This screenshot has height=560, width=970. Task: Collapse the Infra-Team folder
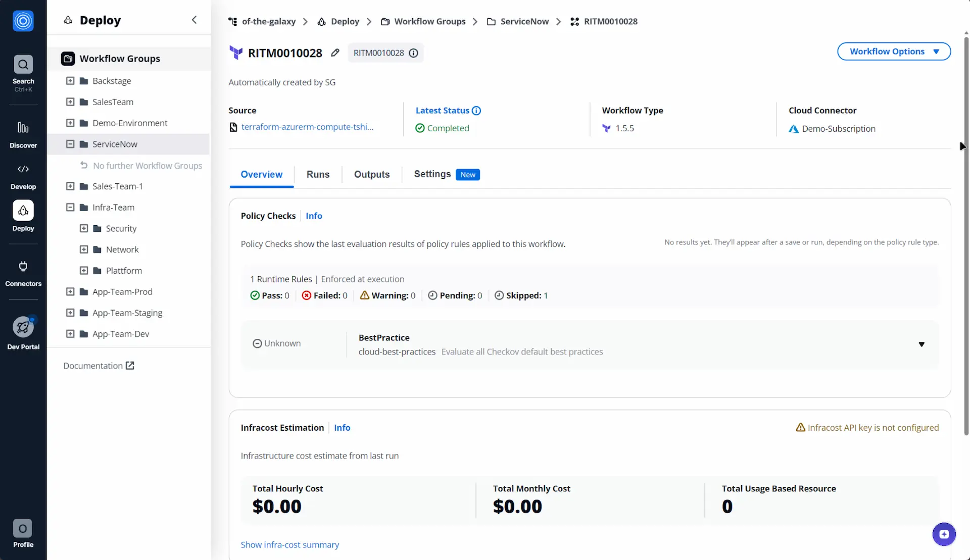coord(70,208)
